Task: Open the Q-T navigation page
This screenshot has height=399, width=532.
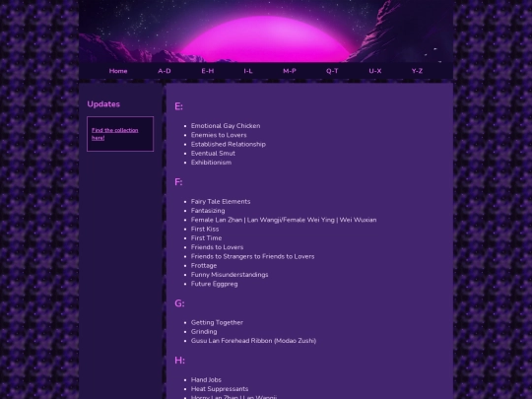Action: [332, 71]
